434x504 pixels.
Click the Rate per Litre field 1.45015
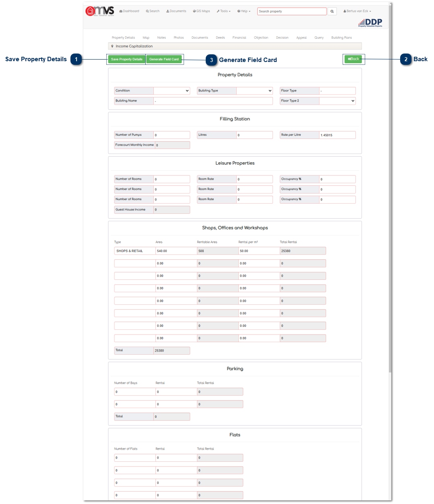coord(337,135)
